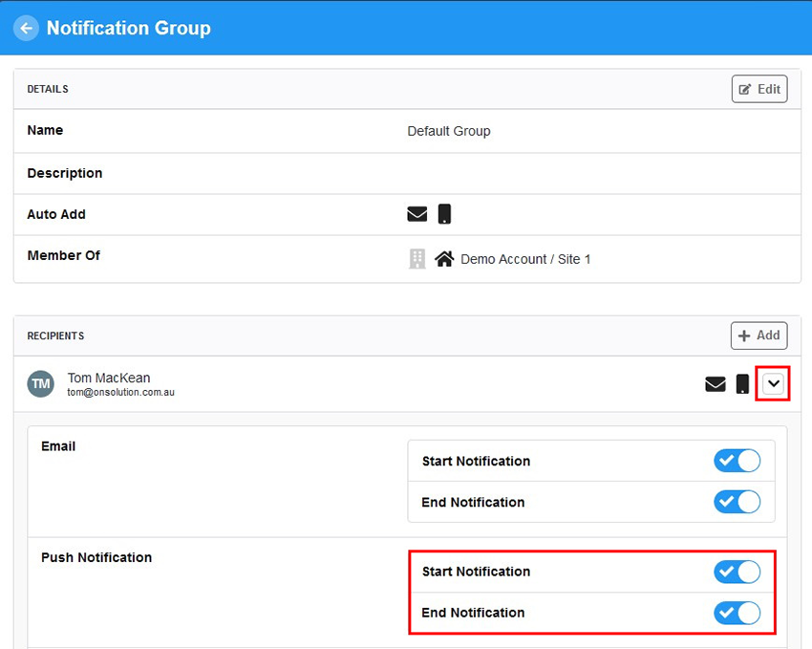Select the Tom MacKean recipient name
This screenshot has height=649, width=812.
click(109, 378)
